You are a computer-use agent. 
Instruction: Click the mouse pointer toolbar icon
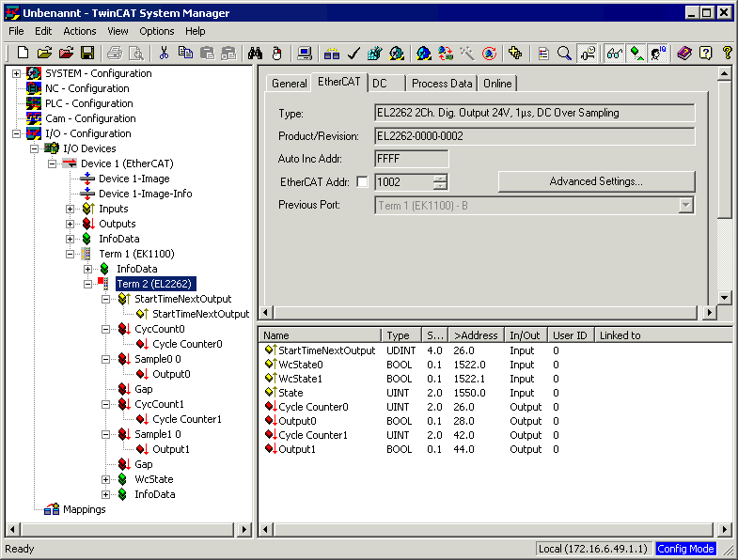point(277,54)
